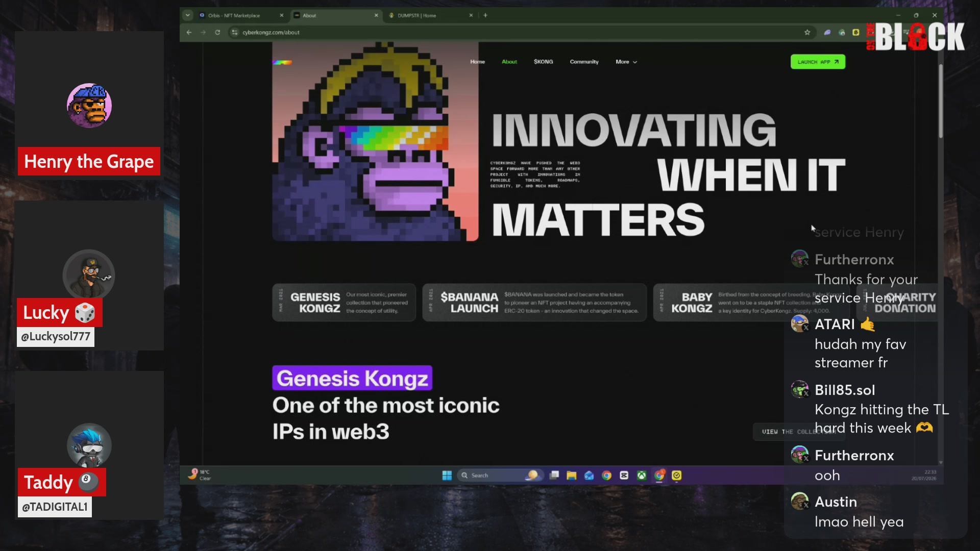This screenshot has width=980, height=551.
Task: Click the pixel gorilla hero image
Action: (375, 141)
